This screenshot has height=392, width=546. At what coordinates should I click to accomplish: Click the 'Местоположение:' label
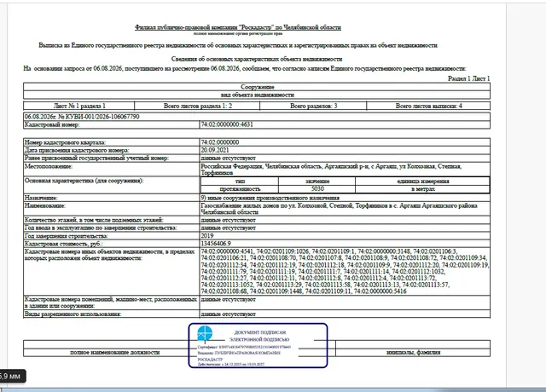(49, 166)
